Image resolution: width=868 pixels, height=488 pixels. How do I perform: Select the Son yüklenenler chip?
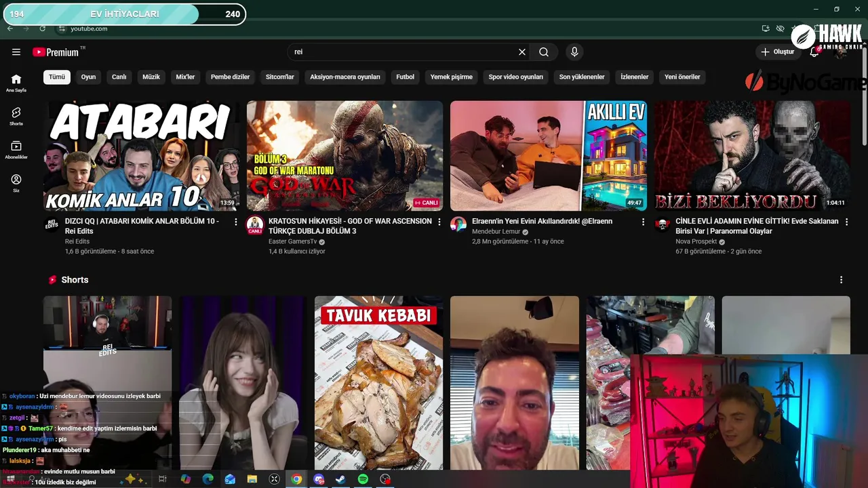click(x=582, y=77)
